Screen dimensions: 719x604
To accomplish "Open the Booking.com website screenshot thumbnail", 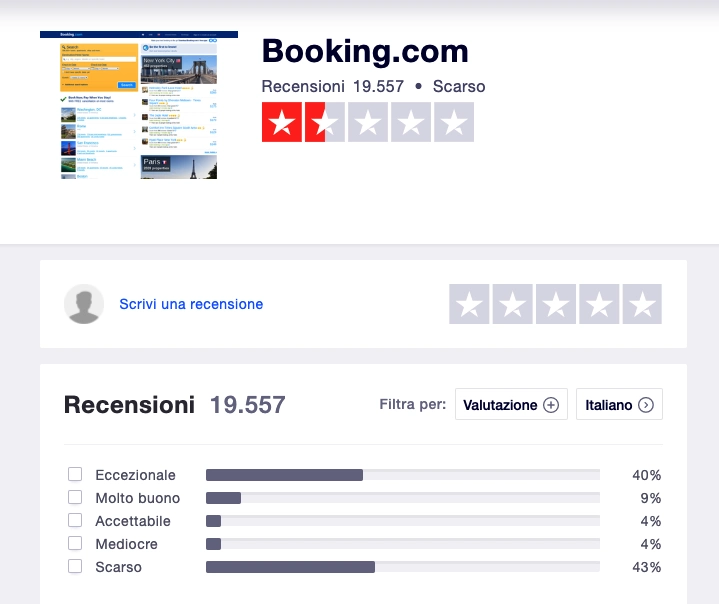I will (139, 105).
